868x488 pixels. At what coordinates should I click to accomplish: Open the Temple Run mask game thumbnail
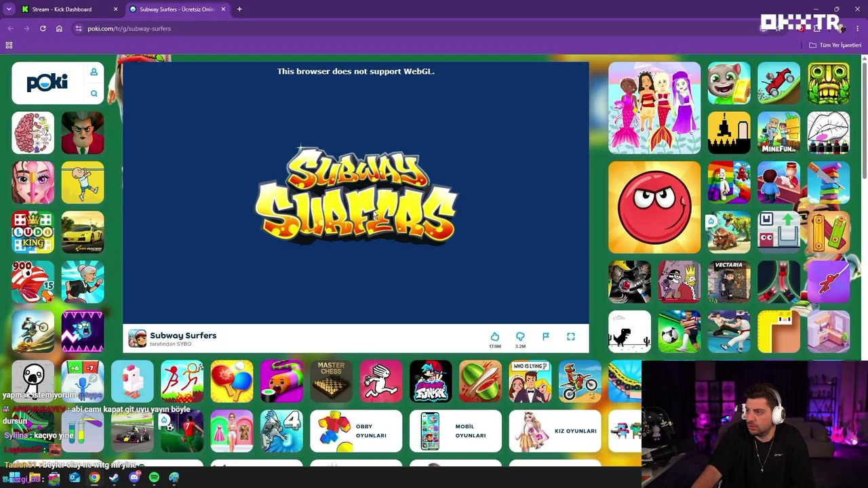[x=829, y=83]
